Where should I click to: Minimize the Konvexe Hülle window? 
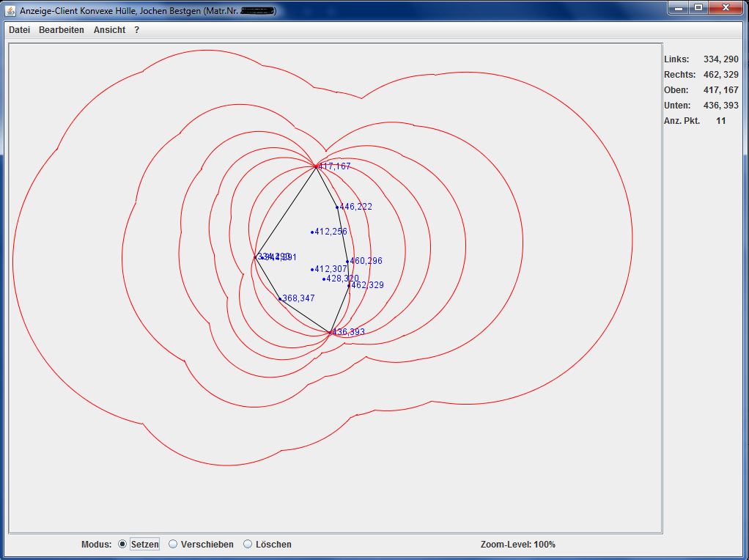pyautogui.click(x=679, y=7)
